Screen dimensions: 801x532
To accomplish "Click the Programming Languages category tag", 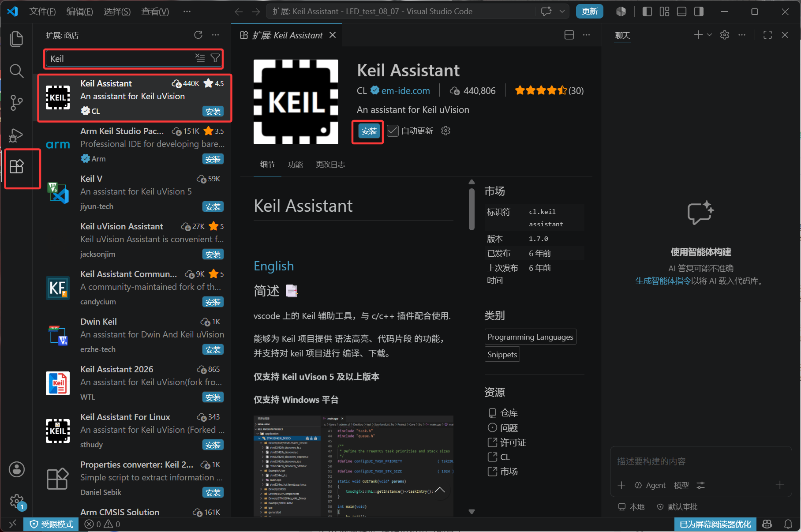I will coord(530,337).
